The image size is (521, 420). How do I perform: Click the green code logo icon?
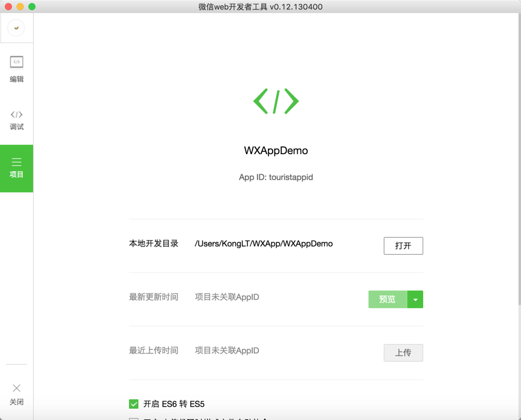[276, 101]
